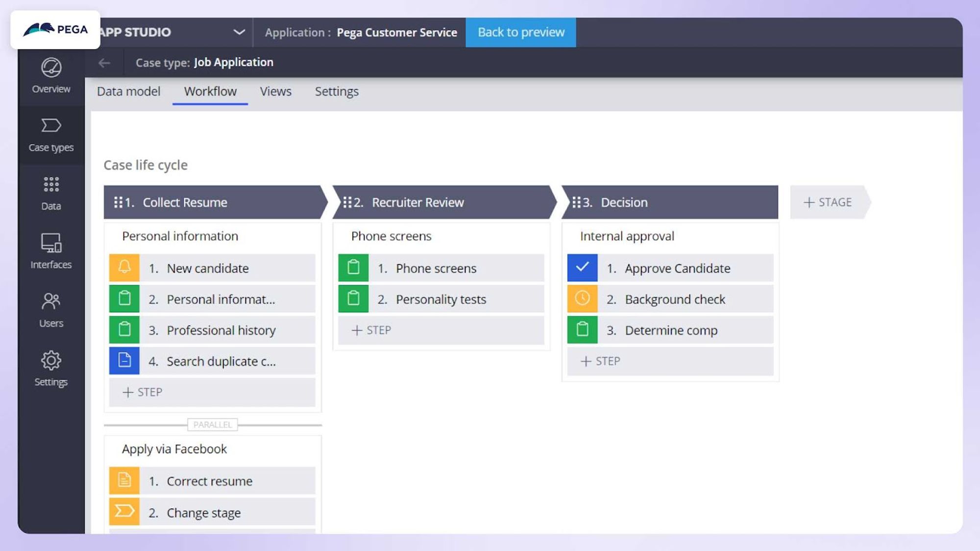
Task: Open Settings from the left sidebar
Action: click(50, 369)
